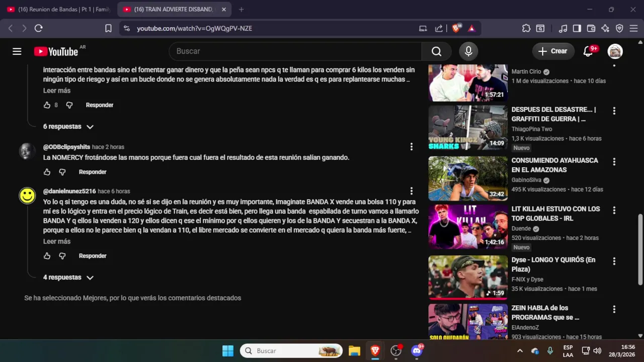Click the browser address bar URL
644x362 pixels.
click(194, 29)
